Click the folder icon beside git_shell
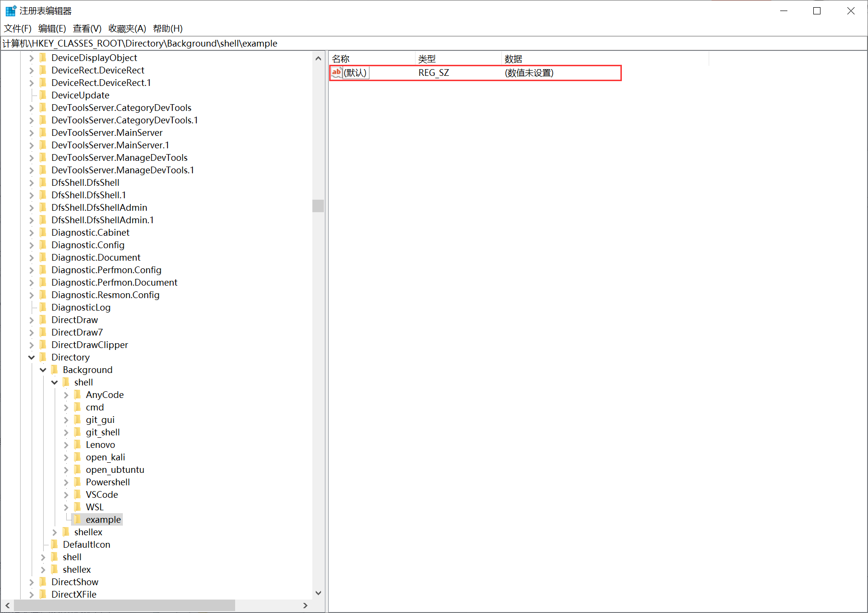Viewport: 868px width, 613px height. tap(77, 432)
